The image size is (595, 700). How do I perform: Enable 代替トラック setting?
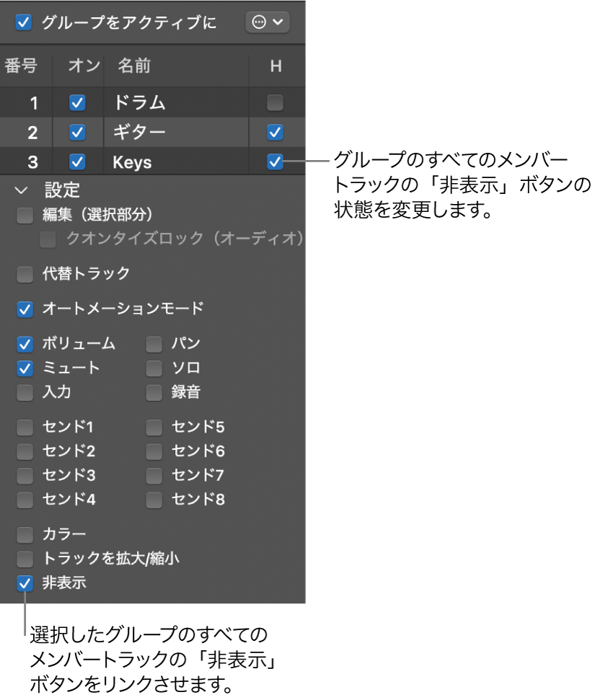[x=24, y=274]
